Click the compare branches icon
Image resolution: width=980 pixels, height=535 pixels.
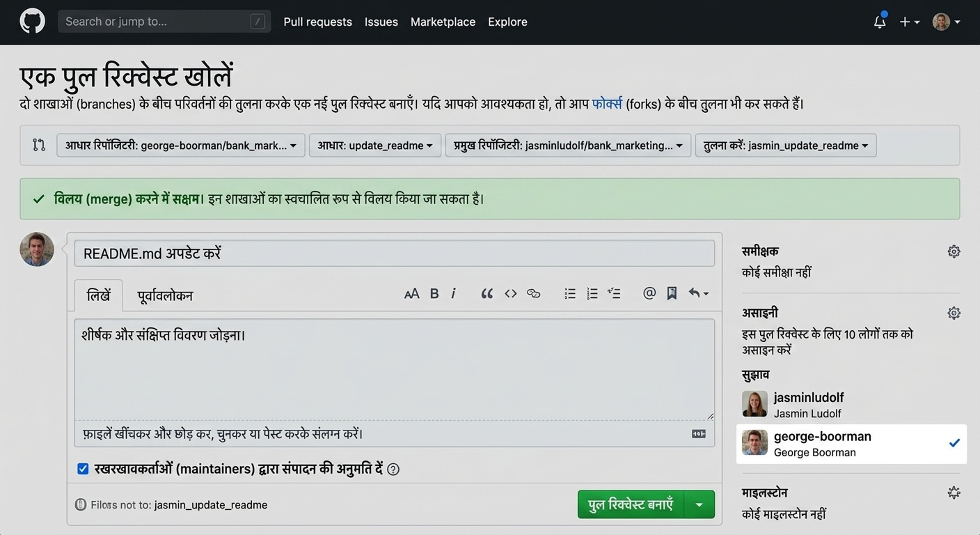39,145
